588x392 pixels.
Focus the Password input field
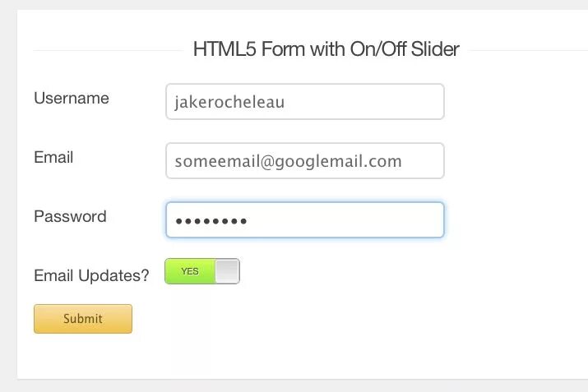click(305, 220)
